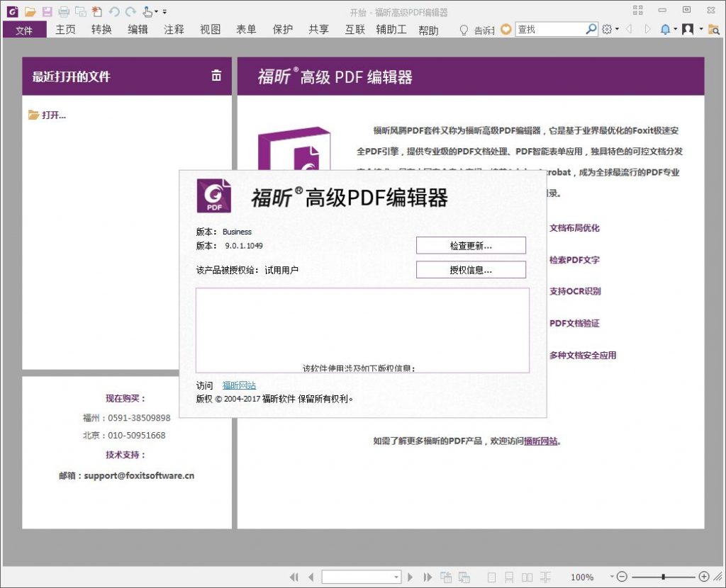The image size is (726, 588).
Task: Expand the search settings gear dropdown
Action: 610,29
